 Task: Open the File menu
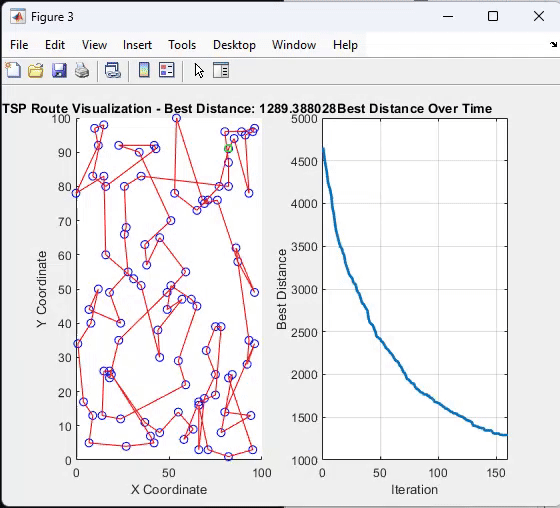[x=19, y=45]
